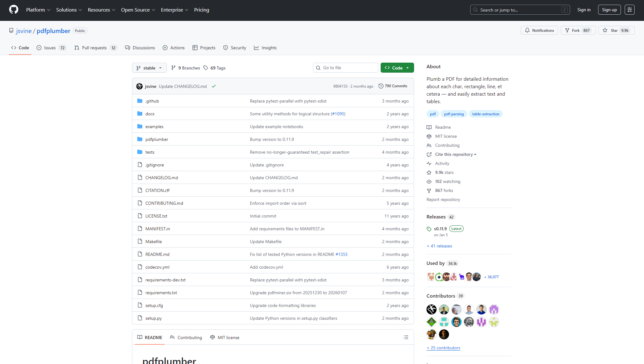This screenshot has height=364, width=644.
Task: Open the green Code dropdown button
Action: click(397, 68)
